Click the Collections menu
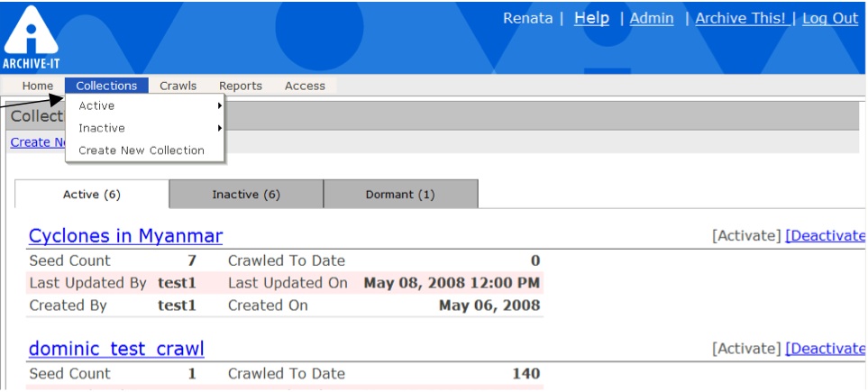The image size is (868, 392). [x=106, y=86]
